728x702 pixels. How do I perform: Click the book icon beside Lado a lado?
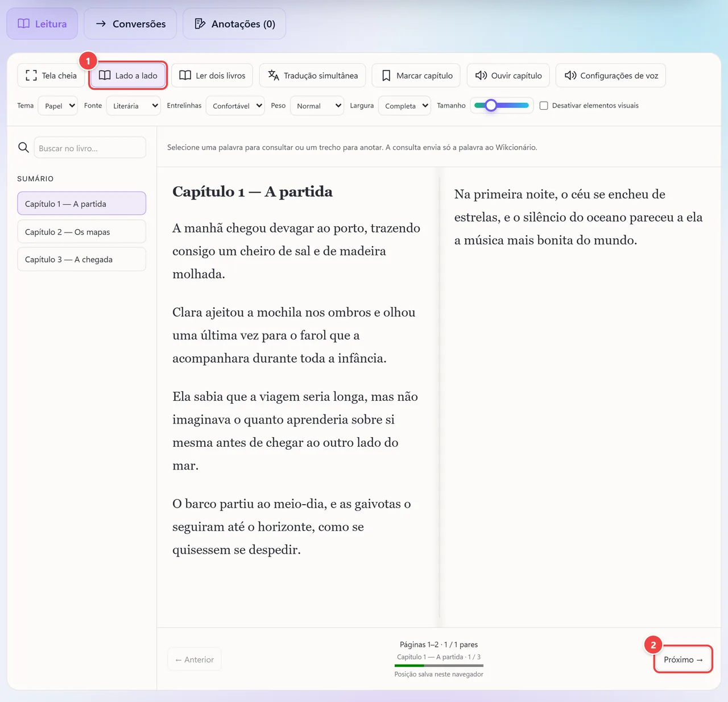point(105,76)
